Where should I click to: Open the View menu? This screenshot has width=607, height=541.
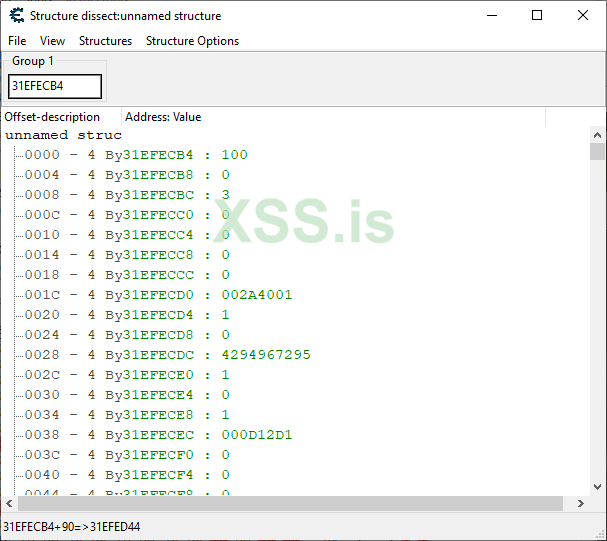click(x=52, y=41)
